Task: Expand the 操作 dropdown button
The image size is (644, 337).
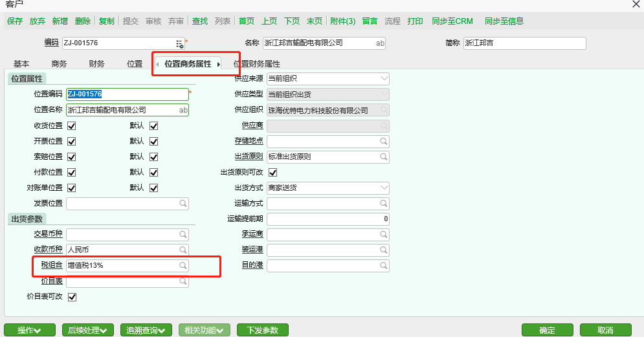Action: 28,331
